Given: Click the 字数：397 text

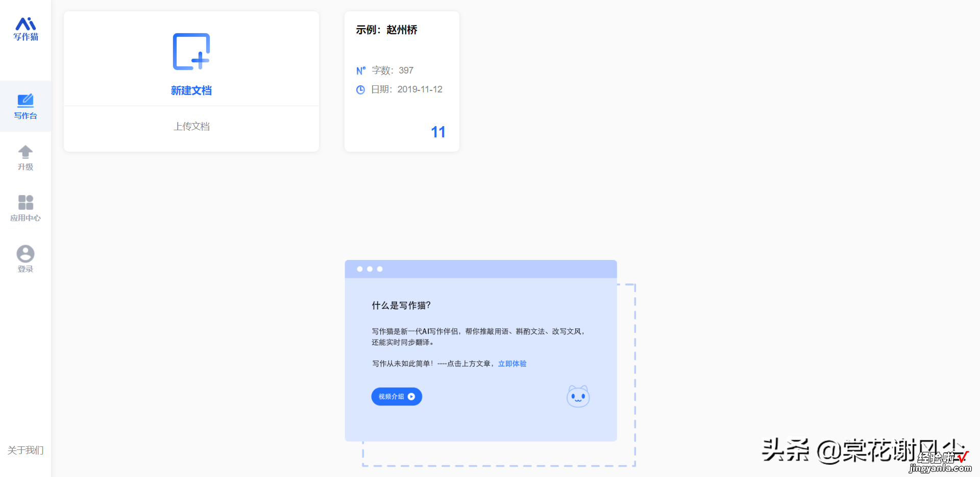Looking at the screenshot, I should [393, 70].
